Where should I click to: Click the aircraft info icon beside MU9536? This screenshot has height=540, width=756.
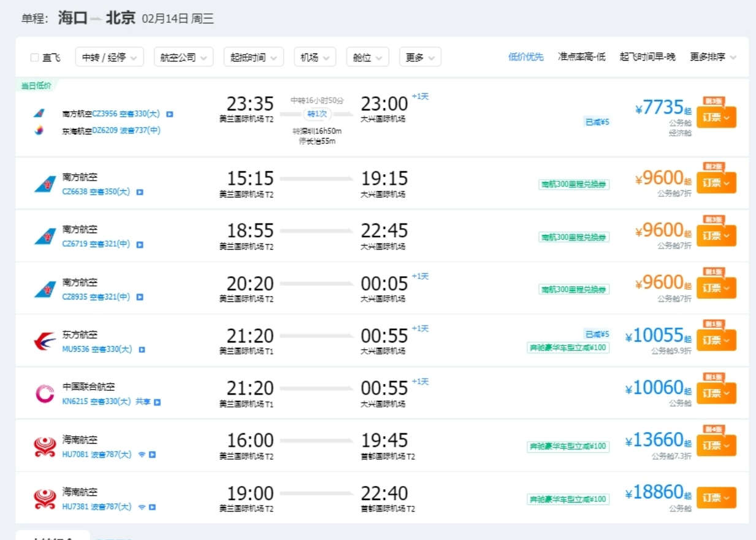(142, 350)
